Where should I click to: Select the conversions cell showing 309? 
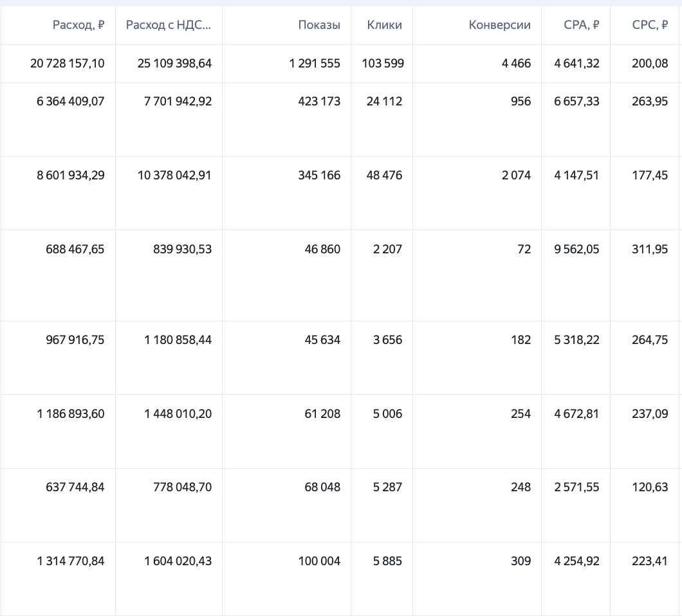click(x=521, y=561)
